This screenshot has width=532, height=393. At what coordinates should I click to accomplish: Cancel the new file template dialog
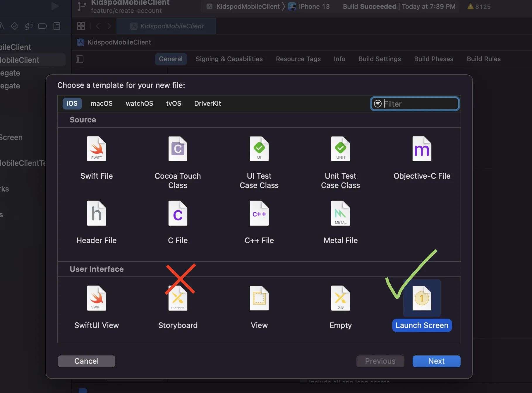(x=86, y=361)
